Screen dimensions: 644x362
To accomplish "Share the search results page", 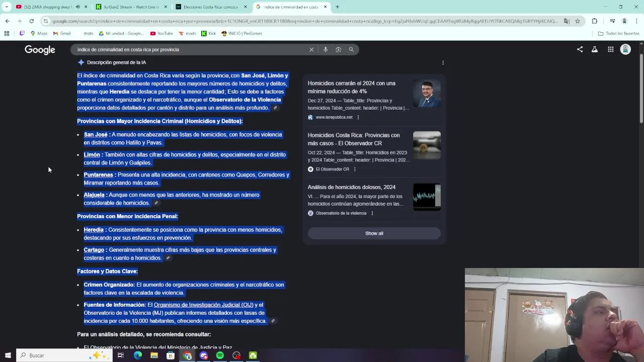I will click(580, 49).
